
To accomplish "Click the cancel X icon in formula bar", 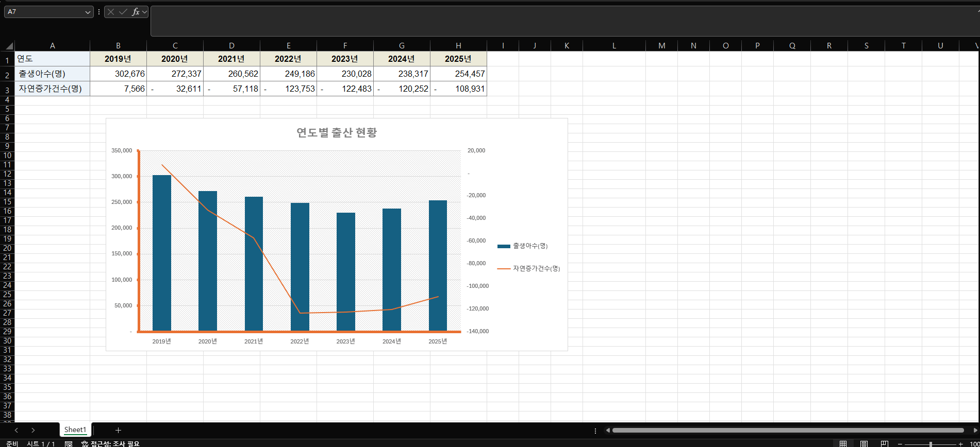I will pos(111,12).
